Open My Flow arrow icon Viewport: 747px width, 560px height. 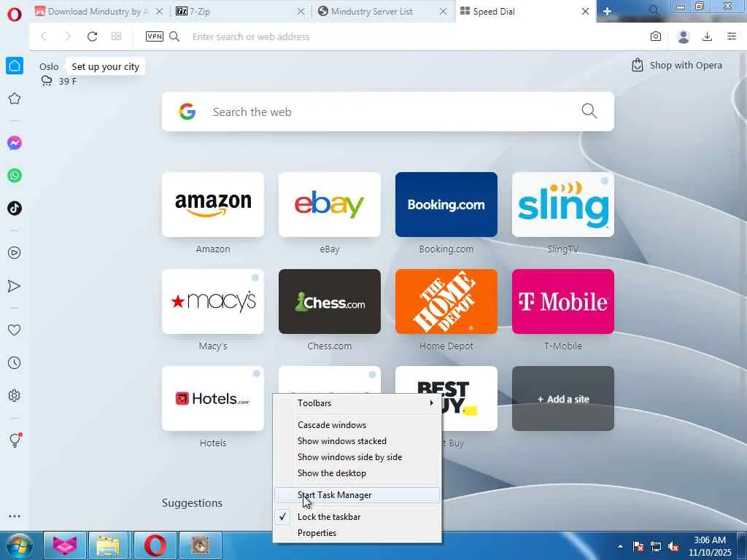(x=15, y=286)
